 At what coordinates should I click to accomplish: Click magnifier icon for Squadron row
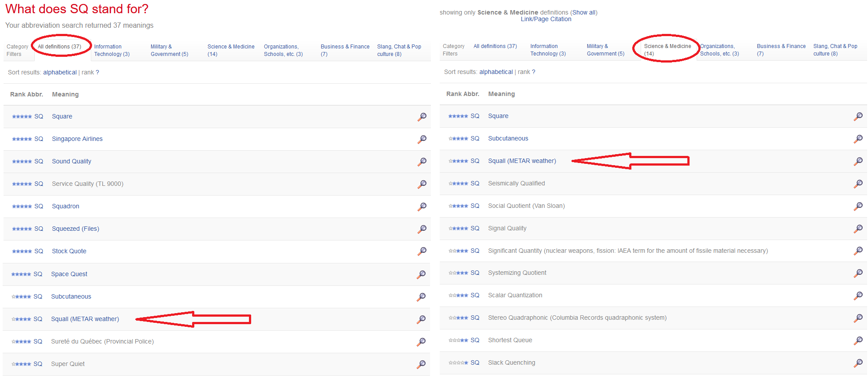422,207
